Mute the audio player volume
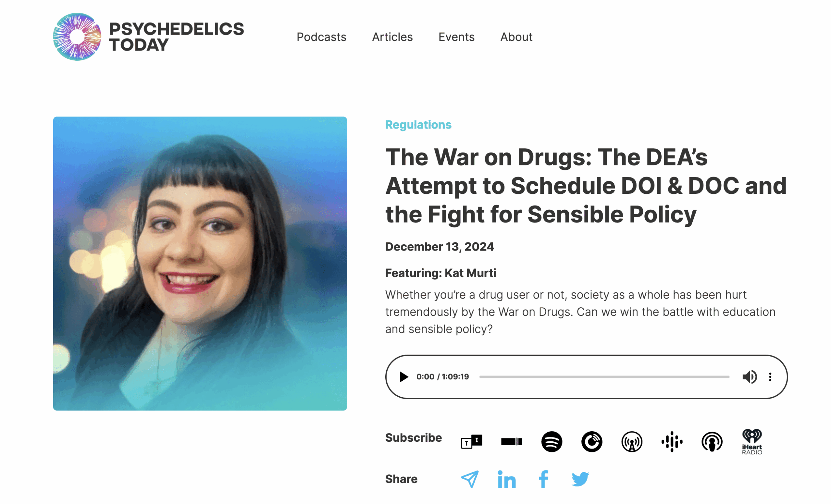831x504 pixels. click(x=750, y=377)
